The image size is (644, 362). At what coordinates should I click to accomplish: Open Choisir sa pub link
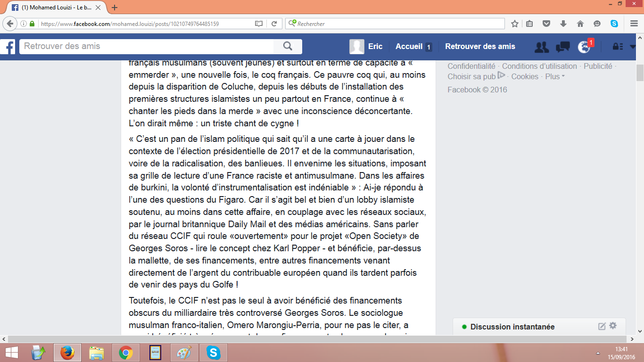point(476,76)
